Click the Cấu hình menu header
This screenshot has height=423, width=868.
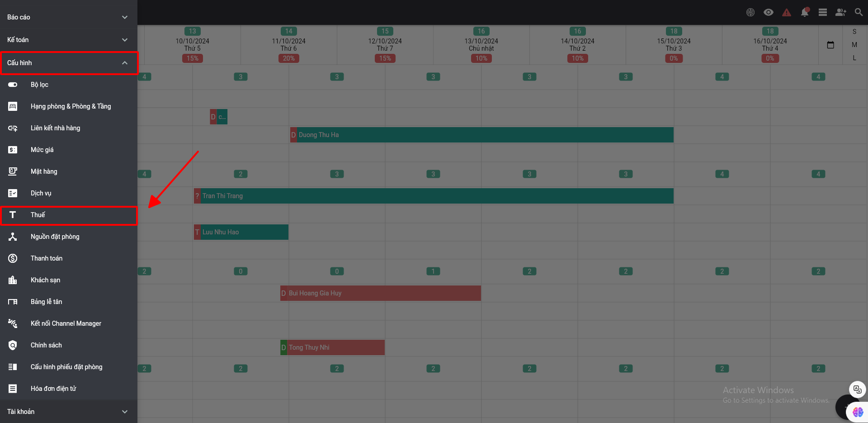pos(69,63)
